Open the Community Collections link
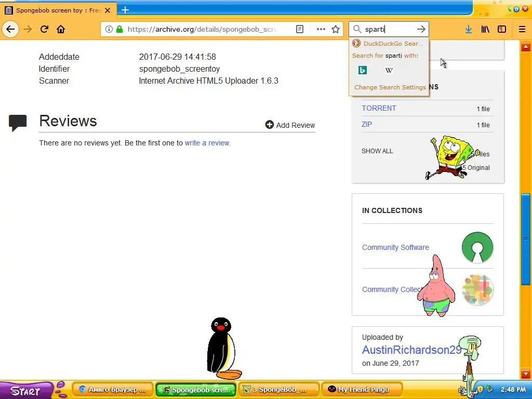Image resolution: width=532 pixels, height=399 pixels. 390,289
